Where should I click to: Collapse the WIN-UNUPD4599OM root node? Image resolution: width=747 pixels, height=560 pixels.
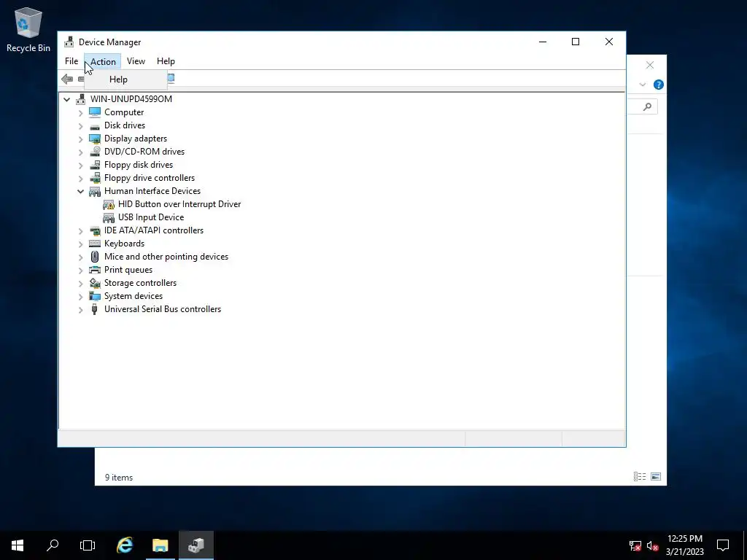66,99
